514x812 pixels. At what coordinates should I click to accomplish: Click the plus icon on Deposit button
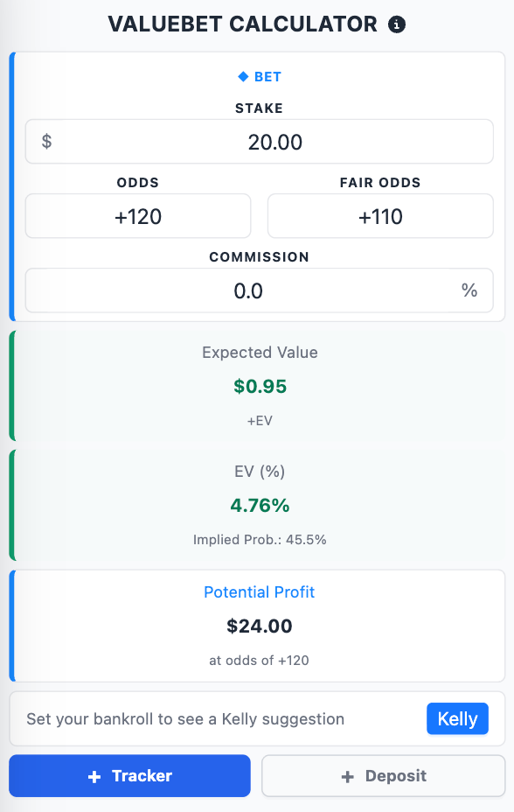348,776
